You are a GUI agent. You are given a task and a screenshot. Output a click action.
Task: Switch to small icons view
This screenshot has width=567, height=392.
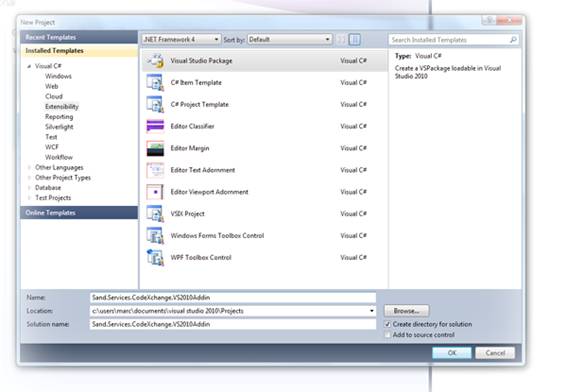(x=341, y=39)
